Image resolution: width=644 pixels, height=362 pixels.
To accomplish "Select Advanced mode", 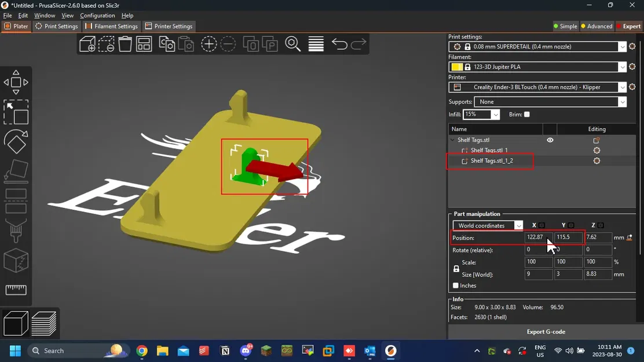I will pyautogui.click(x=597, y=26).
